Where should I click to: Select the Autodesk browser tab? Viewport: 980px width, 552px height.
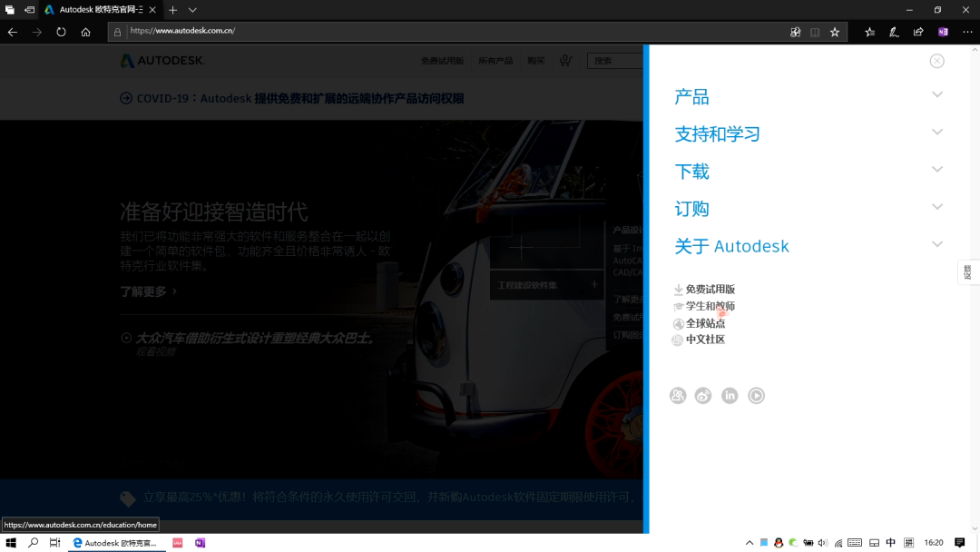tap(100, 10)
